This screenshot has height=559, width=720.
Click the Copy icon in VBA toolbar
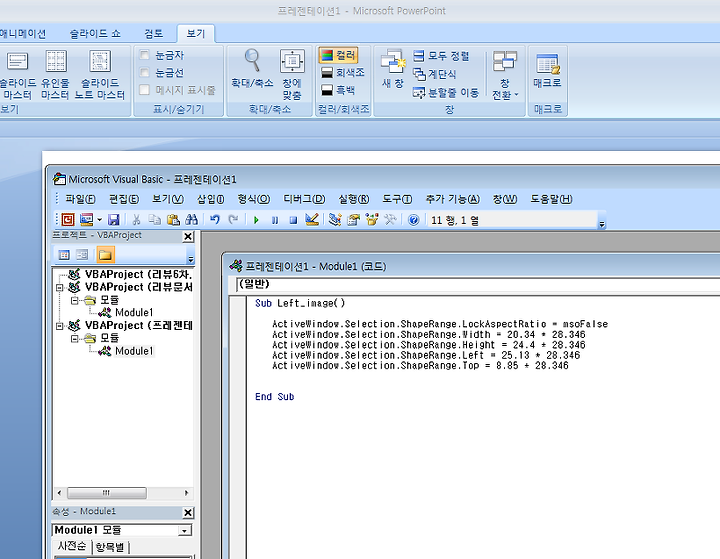tap(155, 220)
